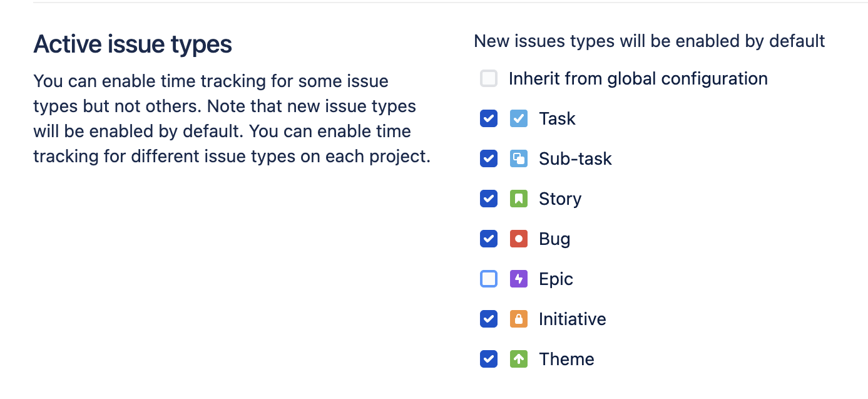Click the green Theme arrow icon
Screen dimensions: 868x399
pyautogui.click(x=519, y=359)
